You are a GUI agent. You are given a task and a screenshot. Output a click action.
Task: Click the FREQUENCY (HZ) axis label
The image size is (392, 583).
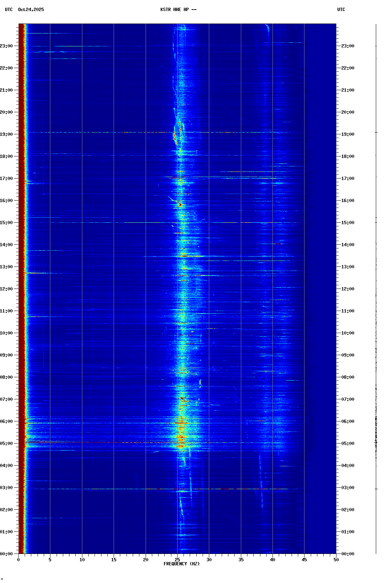click(x=181, y=564)
